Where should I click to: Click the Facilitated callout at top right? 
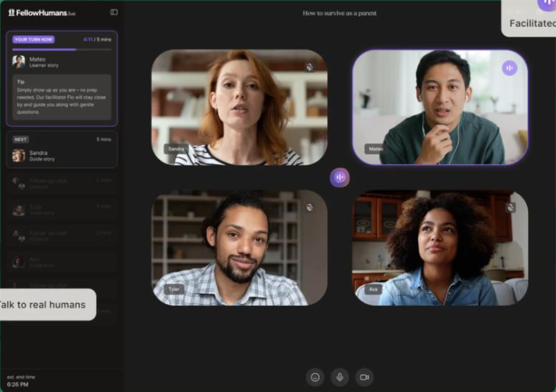tap(529, 18)
